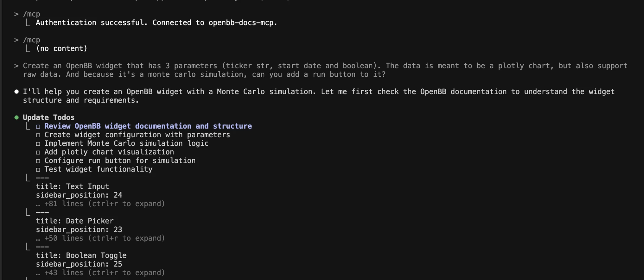Click the prompt arrow before second /mcp
The height and width of the screenshot is (280, 644).
click(16, 40)
